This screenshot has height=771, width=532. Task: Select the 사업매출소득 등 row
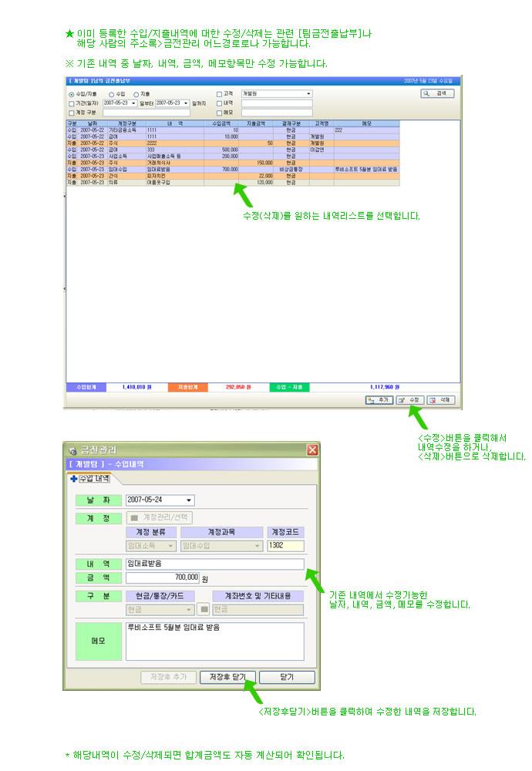pyautogui.click(x=233, y=157)
